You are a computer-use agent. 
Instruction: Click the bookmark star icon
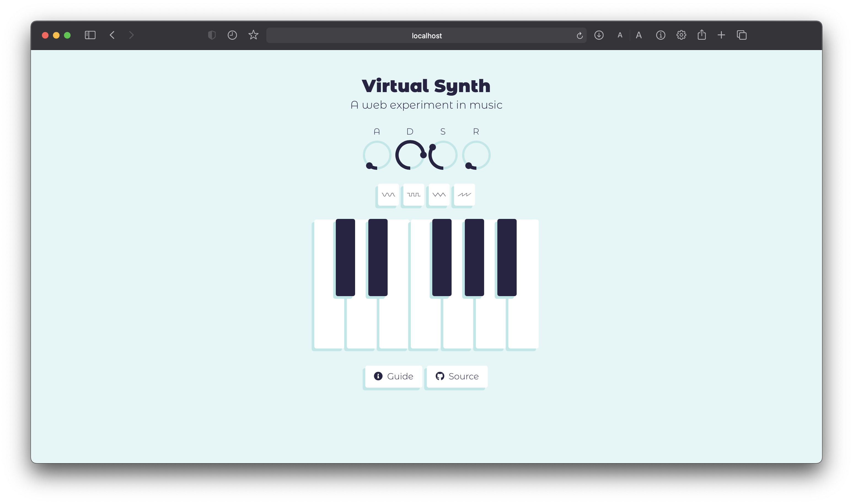(x=253, y=35)
